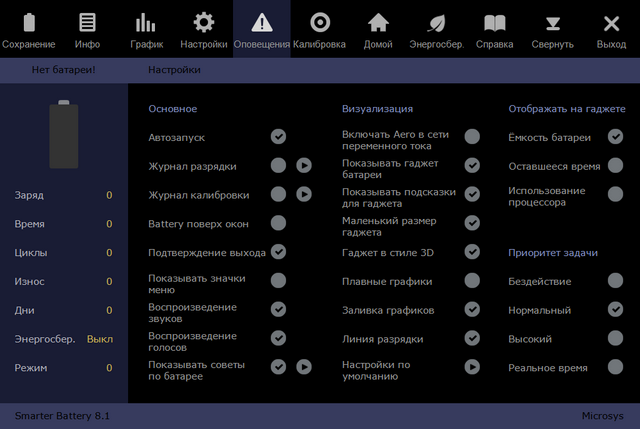Toggle Гаджет в стиле 3D option
640x429 pixels.
[x=472, y=252]
